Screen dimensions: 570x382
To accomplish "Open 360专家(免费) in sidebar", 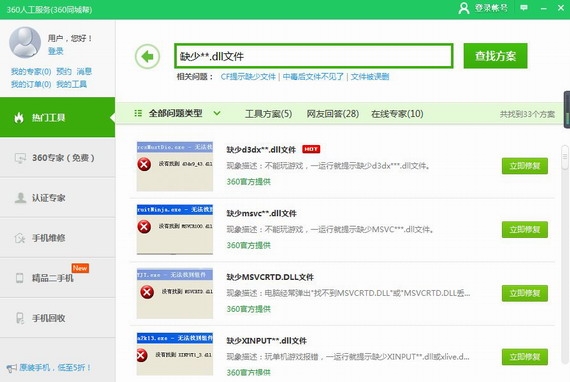I will (57, 158).
